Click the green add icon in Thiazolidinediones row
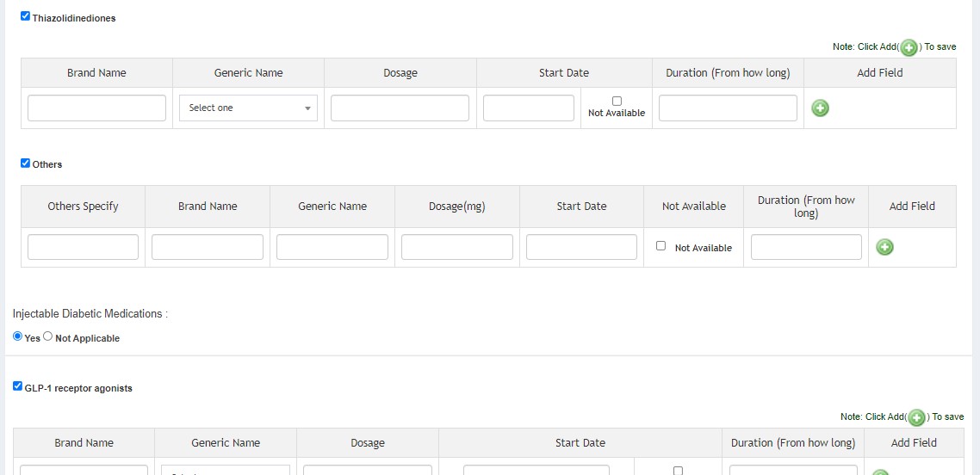The width and height of the screenshot is (980, 475). [x=820, y=108]
